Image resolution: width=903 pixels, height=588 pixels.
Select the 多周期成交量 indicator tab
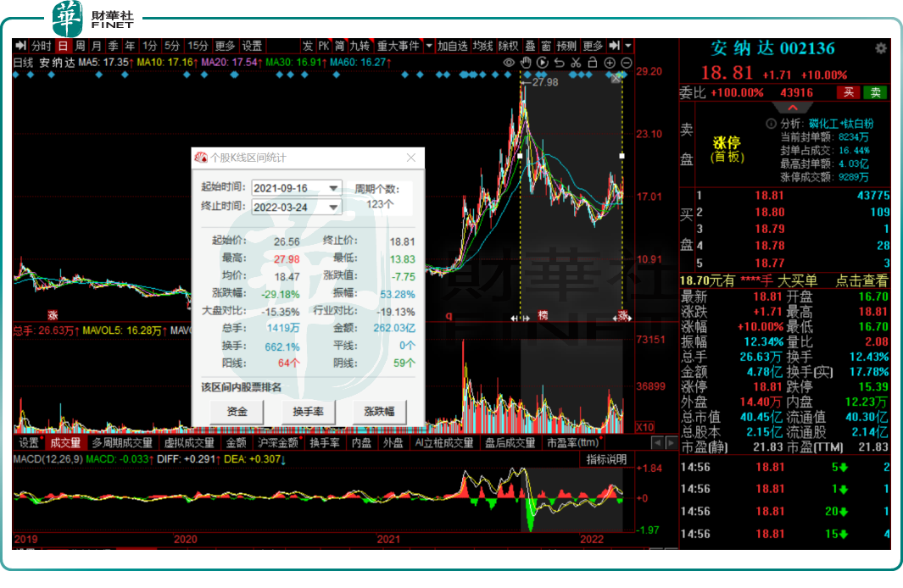122,442
